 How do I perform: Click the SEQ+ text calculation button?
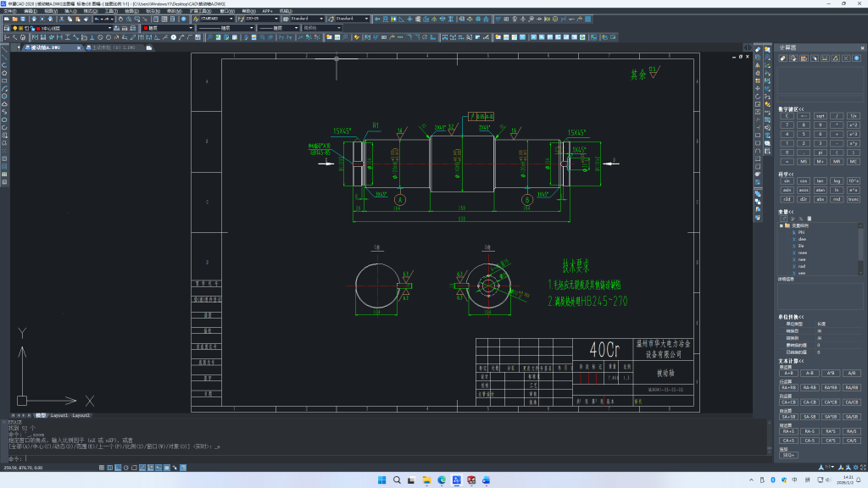(x=788, y=455)
